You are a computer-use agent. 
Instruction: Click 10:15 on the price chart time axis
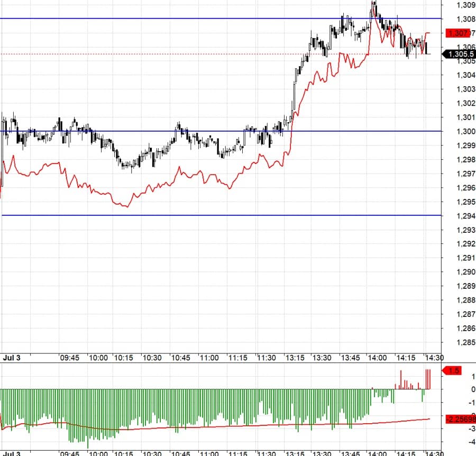click(123, 358)
